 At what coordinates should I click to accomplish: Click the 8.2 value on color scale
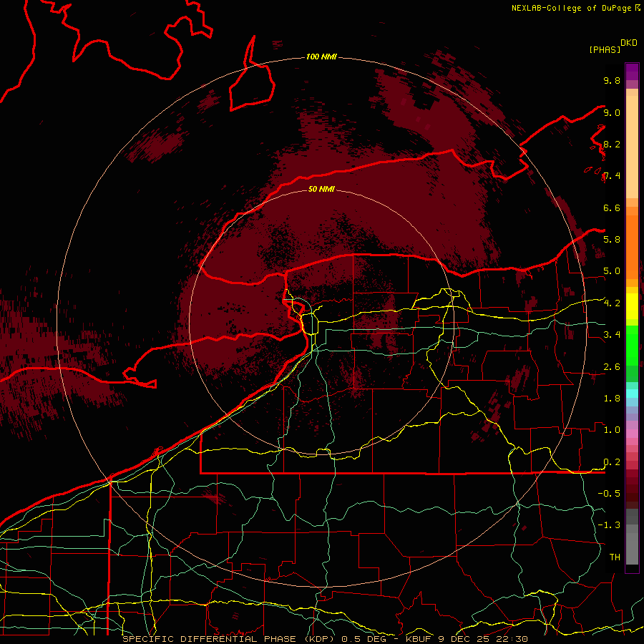(612, 144)
